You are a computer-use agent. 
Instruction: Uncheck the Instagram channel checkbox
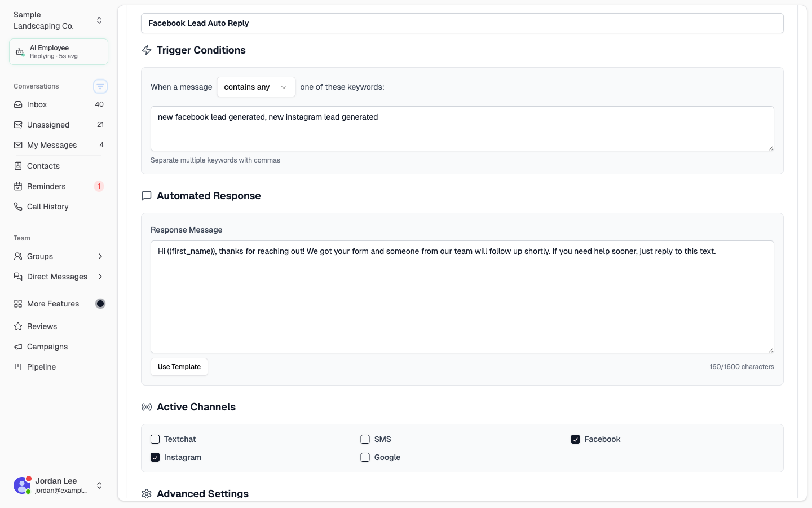[x=155, y=457]
